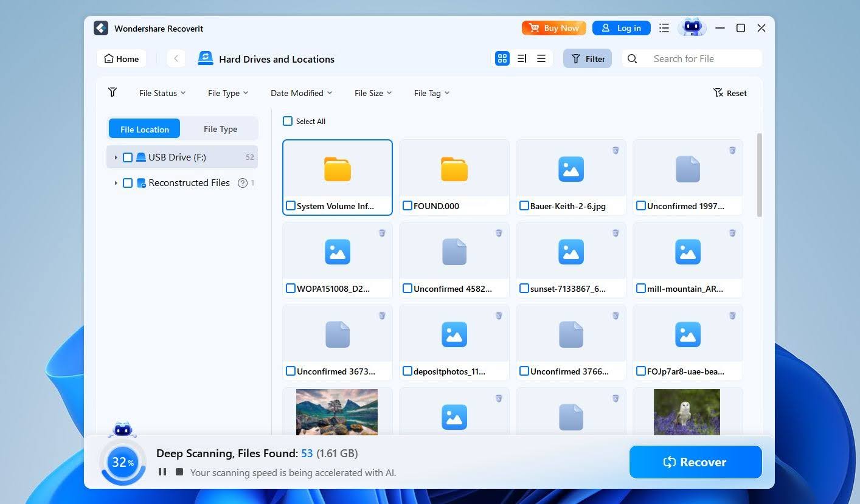Click the Unconfirmed 1997 file icon
Screen dimensions: 860x504
[x=688, y=169]
